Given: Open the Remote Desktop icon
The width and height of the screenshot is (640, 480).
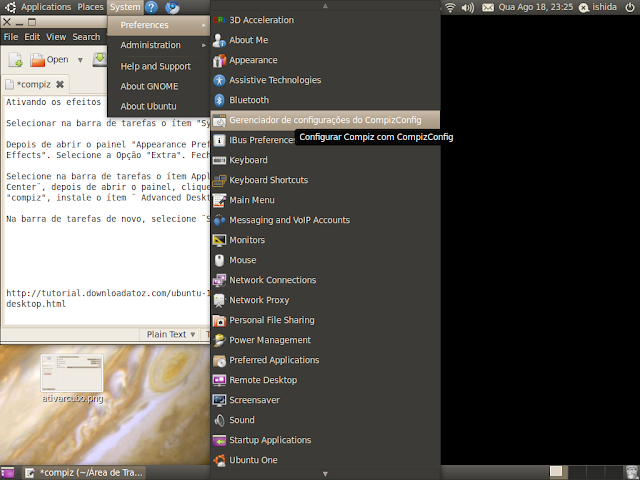Looking at the screenshot, I should click(x=219, y=380).
